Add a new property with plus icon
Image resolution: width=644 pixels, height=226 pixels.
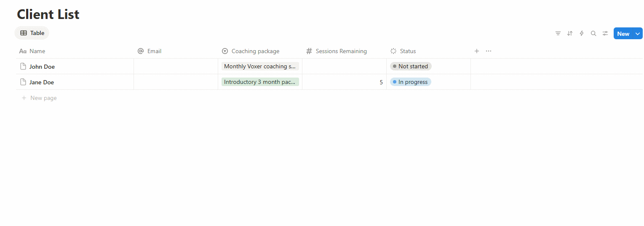pos(477,51)
